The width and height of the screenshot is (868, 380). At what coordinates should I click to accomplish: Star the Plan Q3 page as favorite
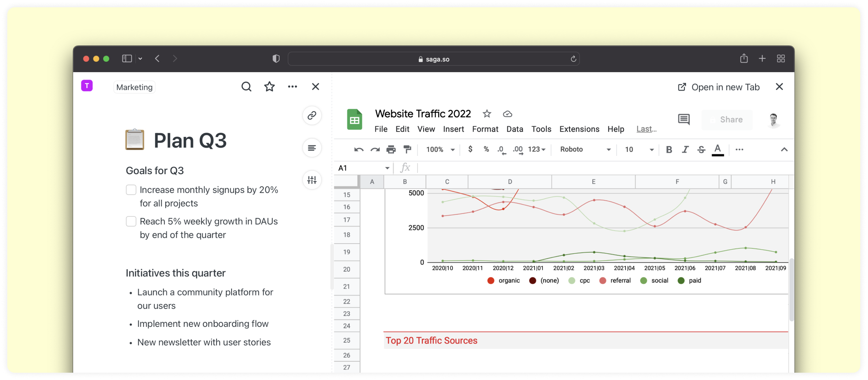(x=269, y=86)
